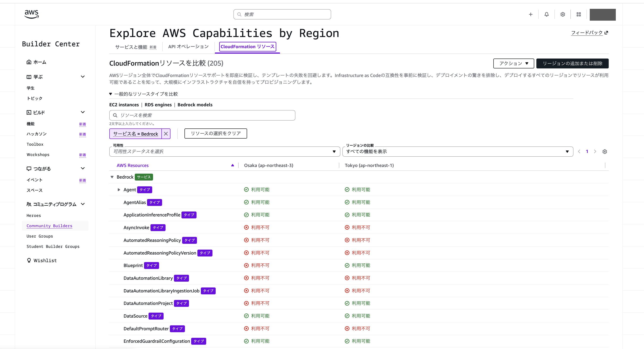Open the Actions dropdown button
Screen dimensions: 644x349
coord(514,63)
